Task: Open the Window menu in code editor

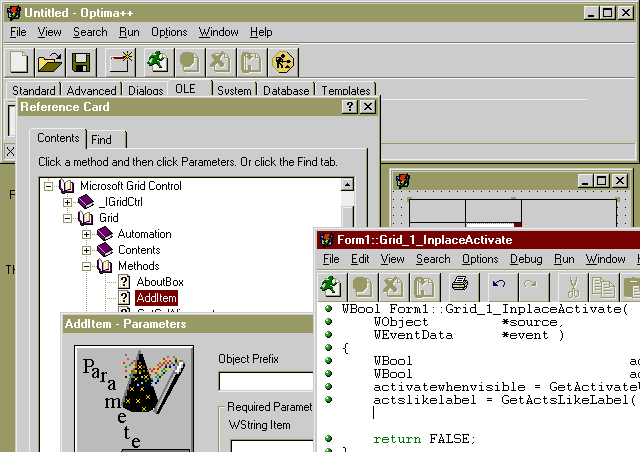Action: pyautogui.click(x=605, y=259)
